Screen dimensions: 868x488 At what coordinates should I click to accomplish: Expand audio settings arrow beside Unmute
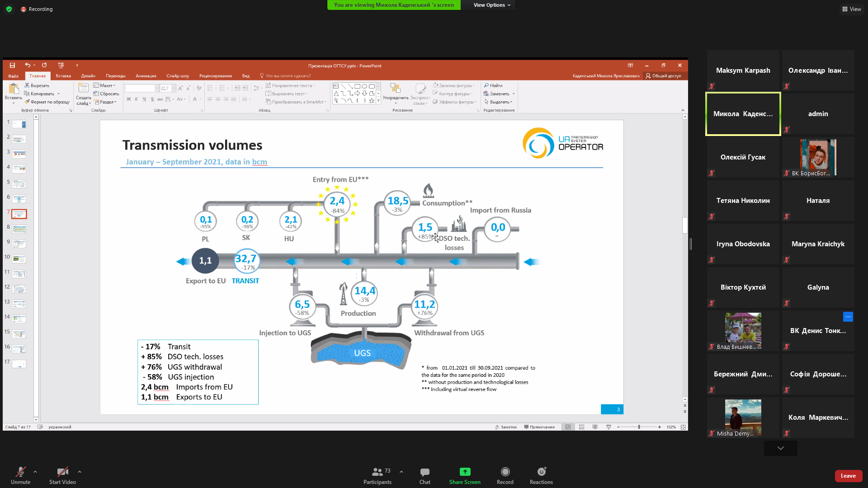35,472
